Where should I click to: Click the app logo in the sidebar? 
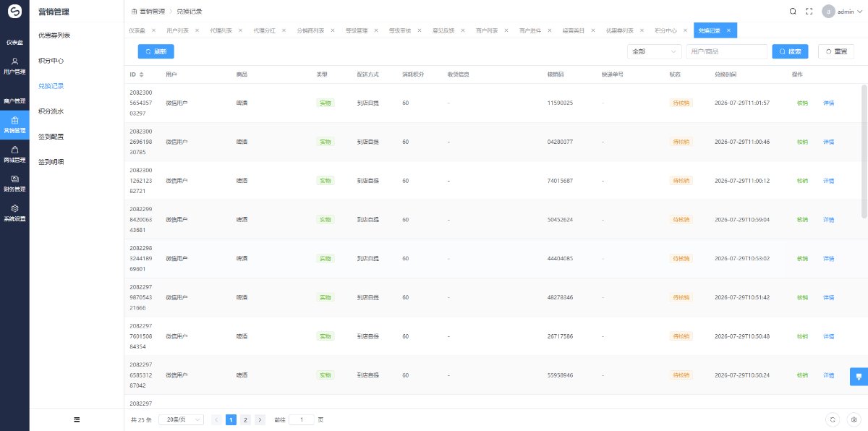[14, 12]
